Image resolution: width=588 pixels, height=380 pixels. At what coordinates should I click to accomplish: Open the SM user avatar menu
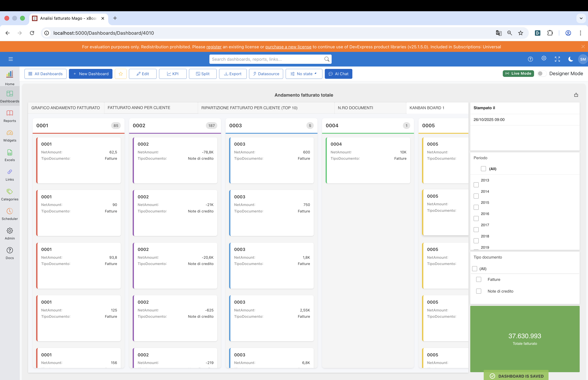click(583, 59)
